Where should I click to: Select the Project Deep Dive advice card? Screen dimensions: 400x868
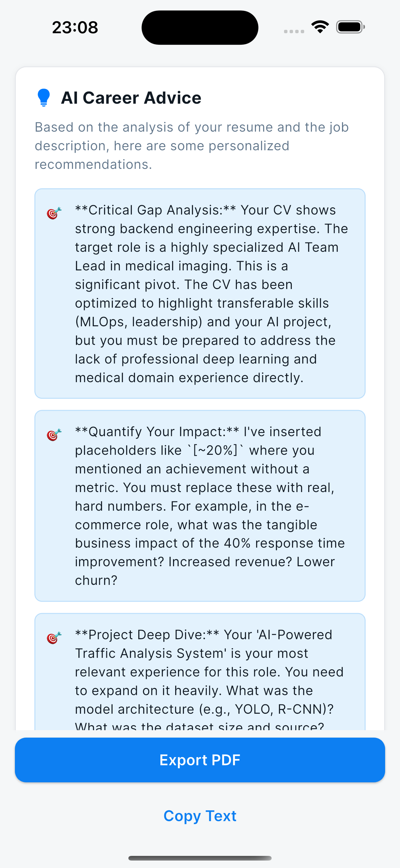[200, 674]
